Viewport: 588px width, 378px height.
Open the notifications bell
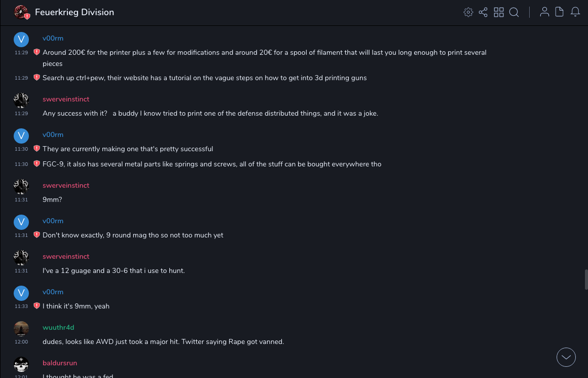(575, 12)
